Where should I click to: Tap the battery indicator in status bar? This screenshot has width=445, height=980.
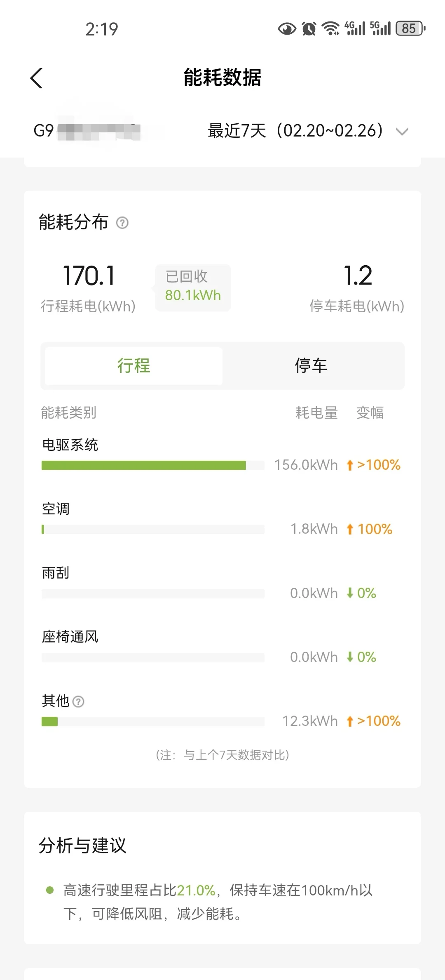(410, 28)
